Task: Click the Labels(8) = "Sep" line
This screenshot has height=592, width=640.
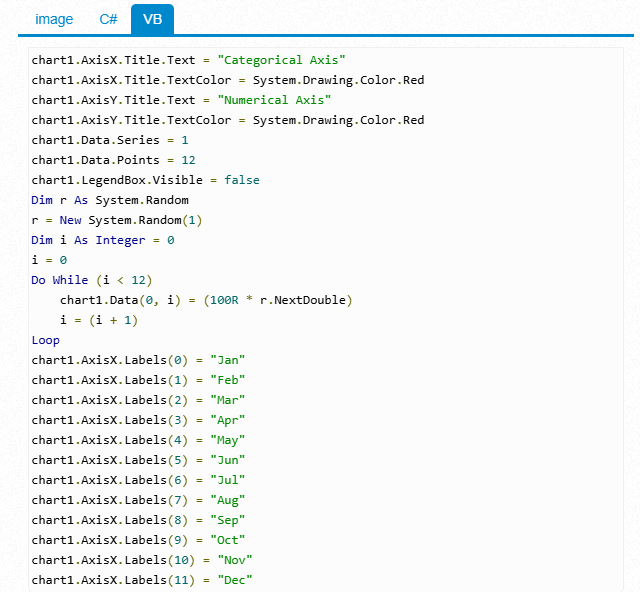Action: (x=138, y=520)
